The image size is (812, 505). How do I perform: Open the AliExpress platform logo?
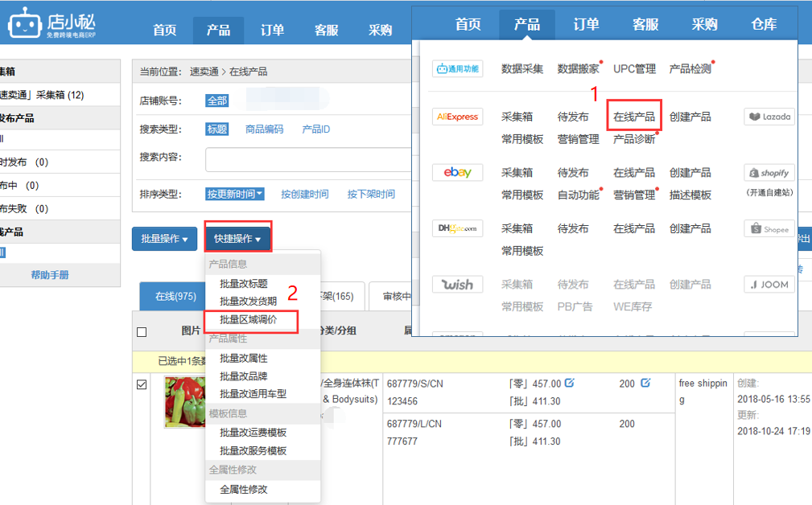point(457,117)
